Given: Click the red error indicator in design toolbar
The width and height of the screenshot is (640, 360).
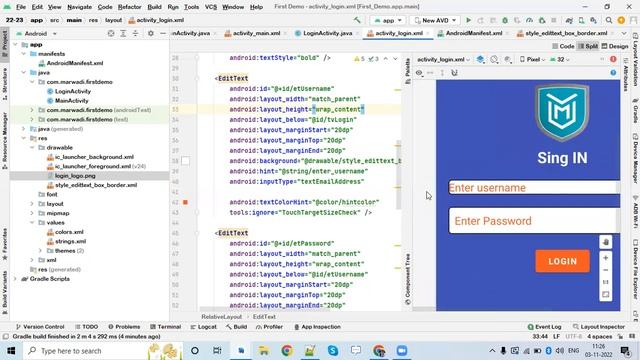Looking at the screenshot, I should tap(613, 60).
